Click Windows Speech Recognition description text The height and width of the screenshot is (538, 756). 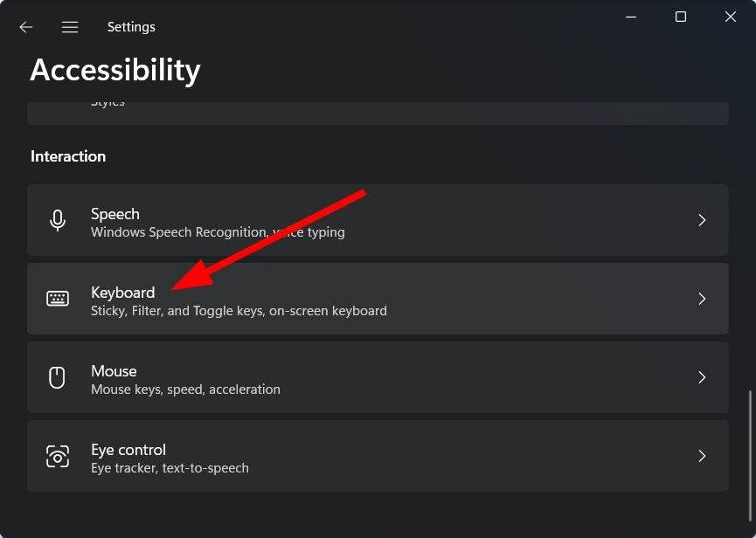pos(217,232)
